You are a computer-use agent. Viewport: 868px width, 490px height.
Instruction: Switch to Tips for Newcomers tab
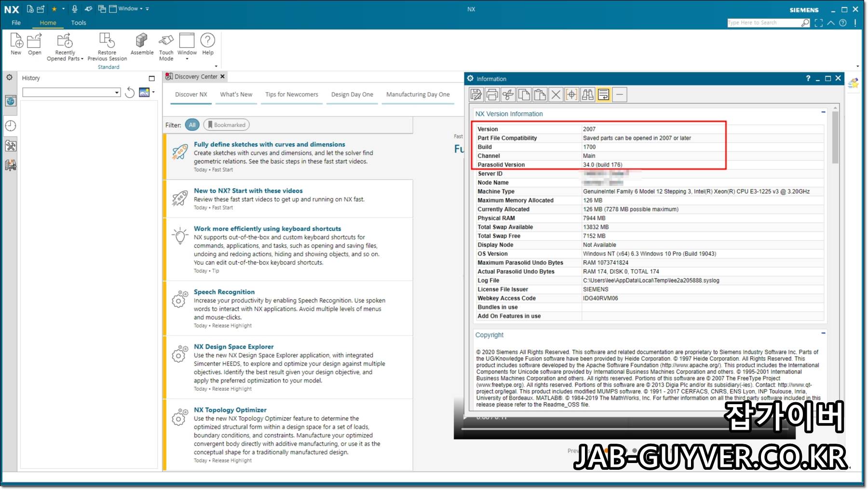pyautogui.click(x=292, y=95)
